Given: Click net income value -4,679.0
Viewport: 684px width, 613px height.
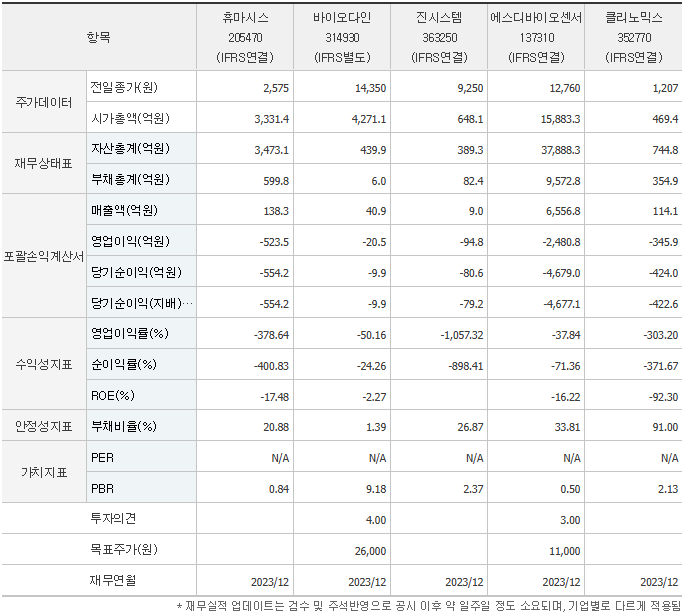Looking at the screenshot, I should (561, 273).
